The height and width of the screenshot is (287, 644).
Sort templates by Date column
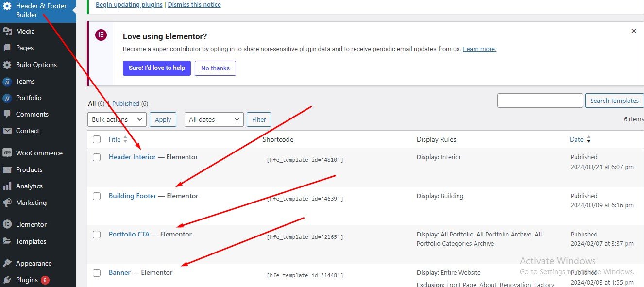coord(577,139)
